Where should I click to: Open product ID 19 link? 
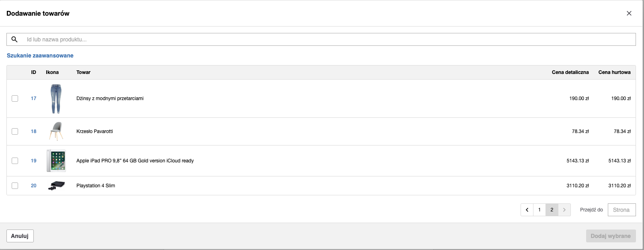coord(34,161)
